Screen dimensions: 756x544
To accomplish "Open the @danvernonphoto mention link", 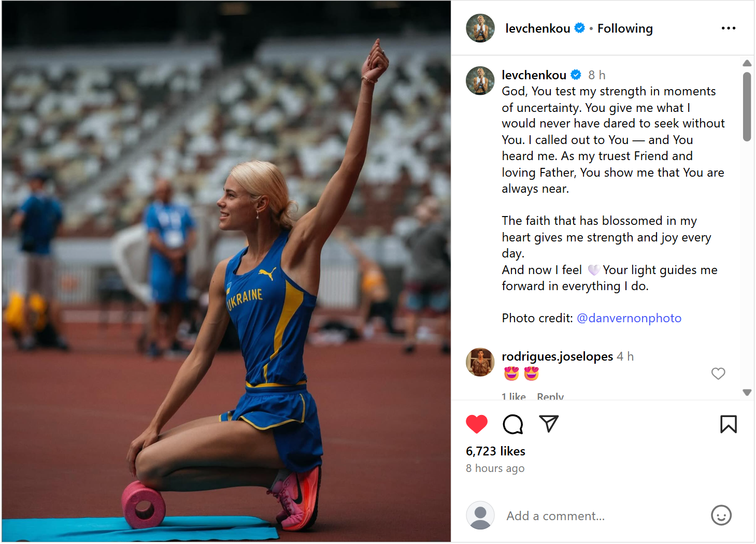I will [629, 318].
